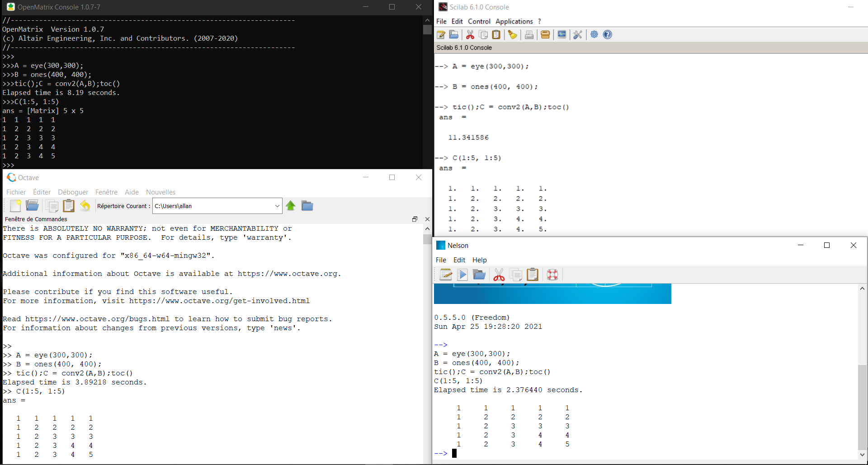
Task: Open the Fenêtre menu in Octave
Action: pyautogui.click(x=106, y=192)
